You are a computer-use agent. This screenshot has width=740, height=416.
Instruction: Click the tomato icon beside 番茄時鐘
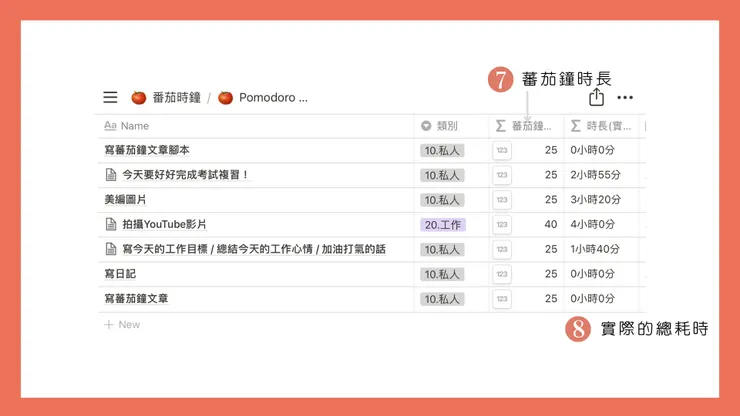(139, 97)
